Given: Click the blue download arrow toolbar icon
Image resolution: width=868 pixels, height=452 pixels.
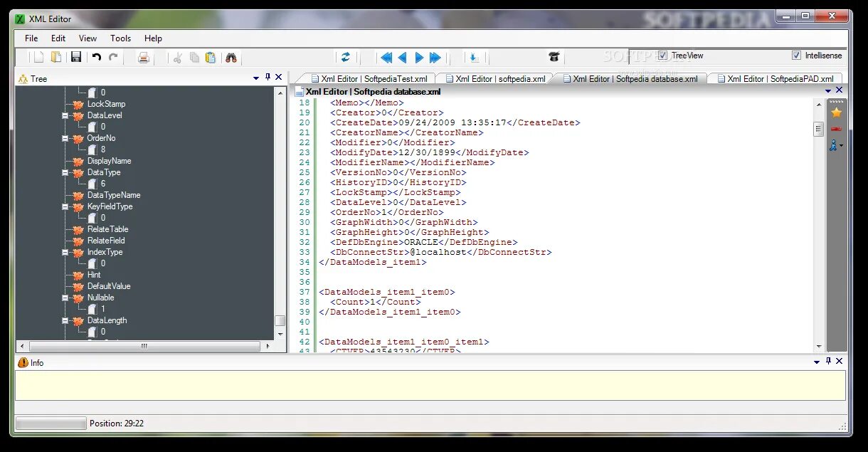Looking at the screenshot, I should 474,58.
